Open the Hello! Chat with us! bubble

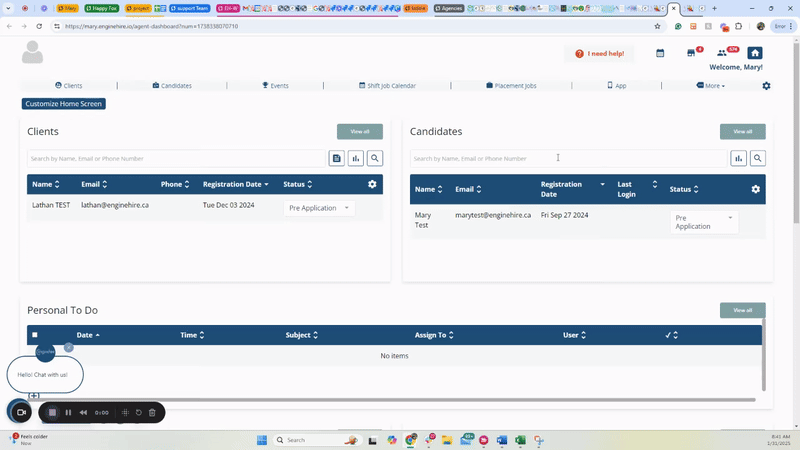coord(45,374)
